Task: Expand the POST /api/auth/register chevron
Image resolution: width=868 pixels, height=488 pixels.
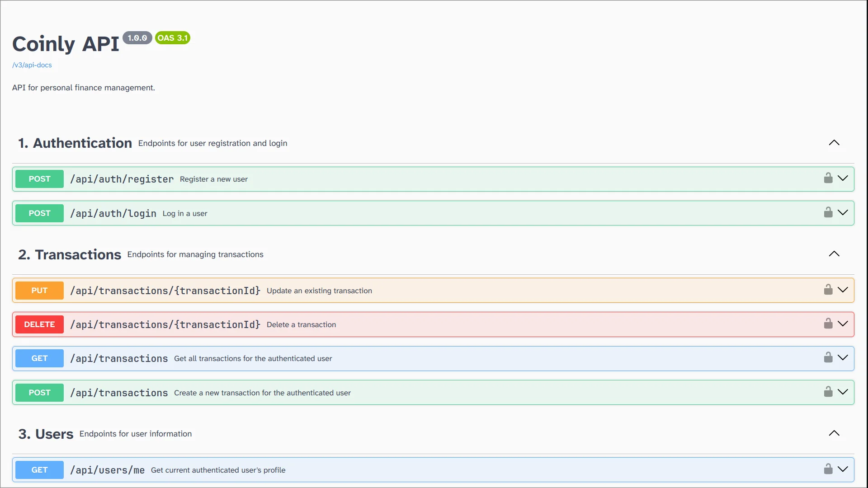Action: click(843, 178)
